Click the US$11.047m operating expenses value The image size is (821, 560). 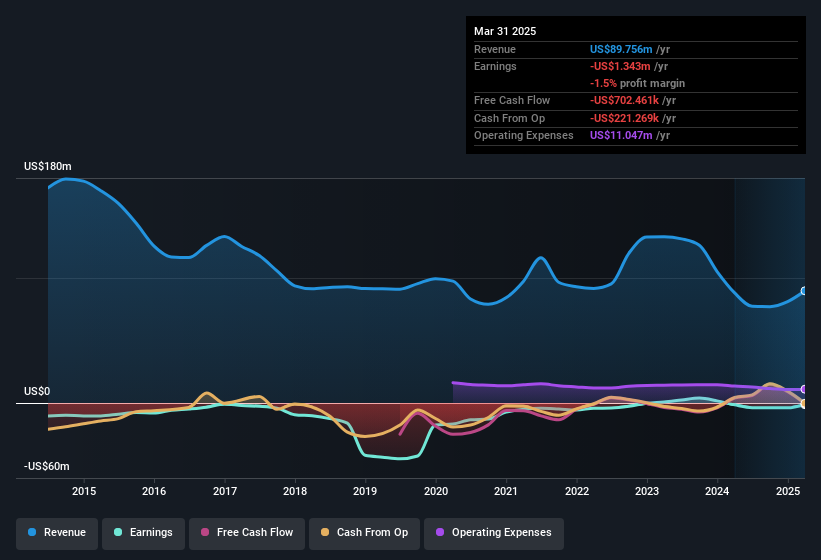click(621, 136)
